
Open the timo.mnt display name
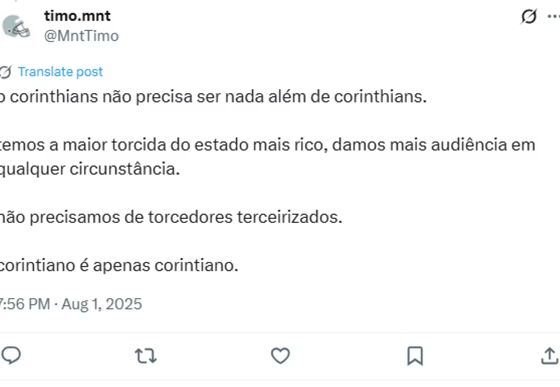[77, 16]
